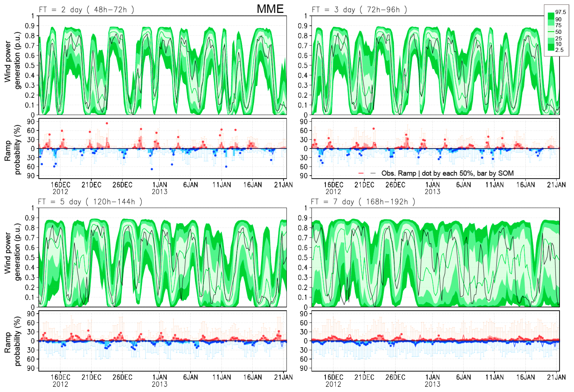Pick the pale green 75–50 legend swatch
Image resolution: width=574 pixels, height=392 pixels.
[x=551, y=29]
